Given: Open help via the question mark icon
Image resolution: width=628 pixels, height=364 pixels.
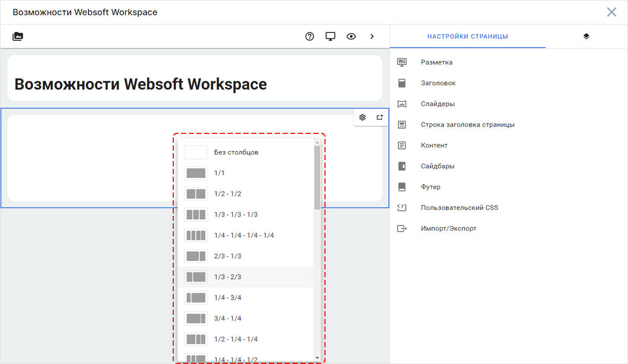Looking at the screenshot, I should [309, 36].
